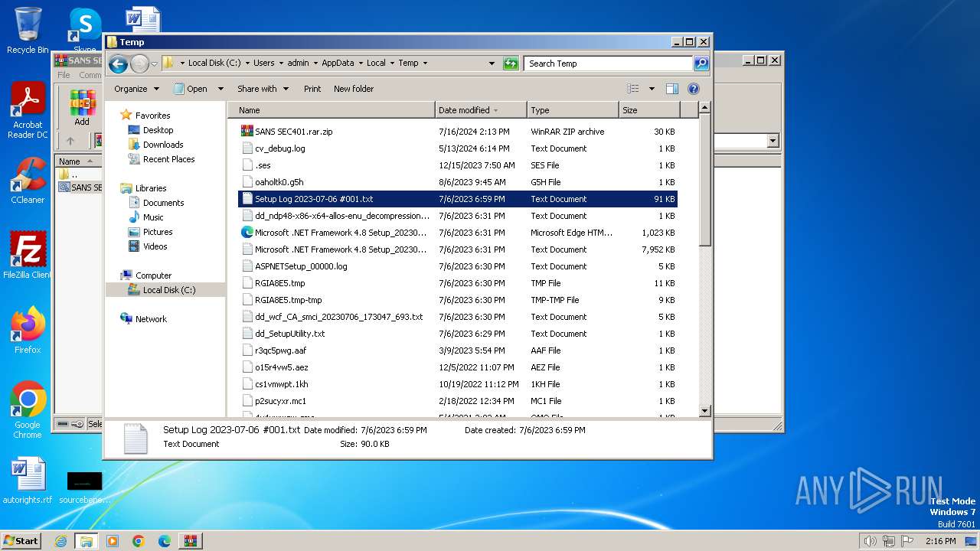Click the search magnifier icon
Image resolution: width=980 pixels, height=551 pixels.
701,64
